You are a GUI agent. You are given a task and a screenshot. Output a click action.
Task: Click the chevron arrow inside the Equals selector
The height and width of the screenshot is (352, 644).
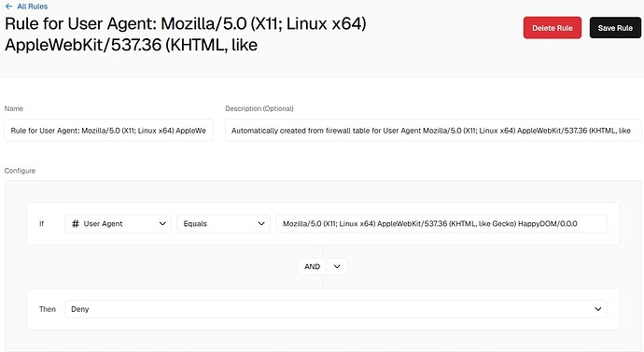click(x=261, y=223)
